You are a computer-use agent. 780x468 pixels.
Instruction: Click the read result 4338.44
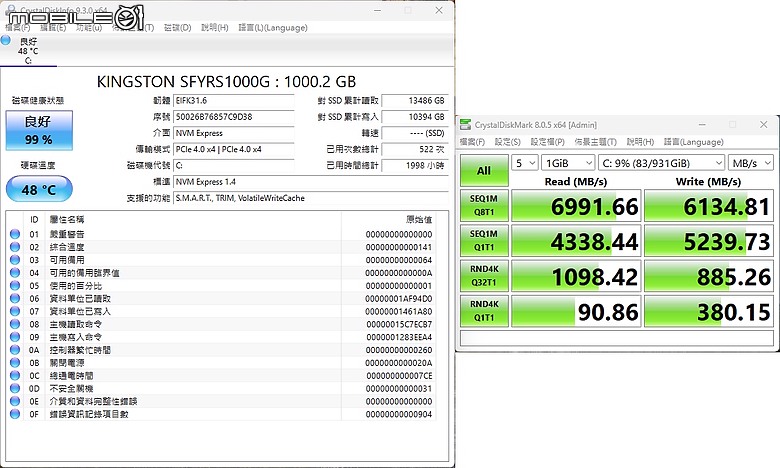tap(576, 241)
